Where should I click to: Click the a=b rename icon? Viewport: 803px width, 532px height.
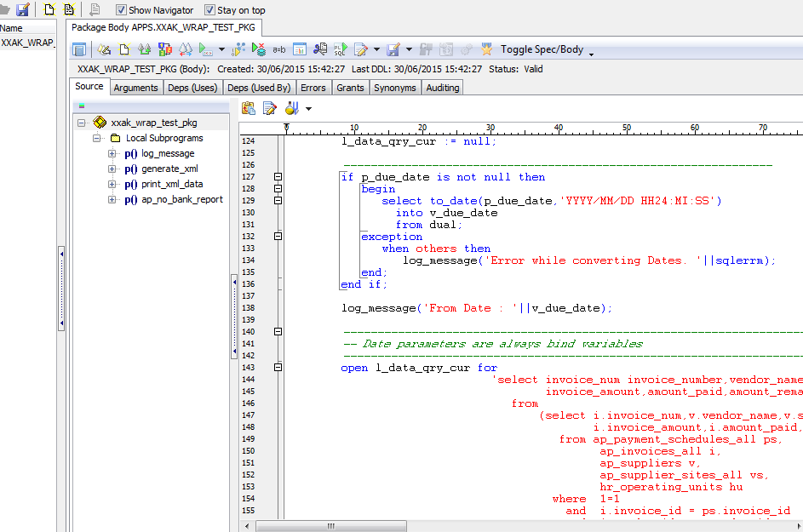pos(279,49)
